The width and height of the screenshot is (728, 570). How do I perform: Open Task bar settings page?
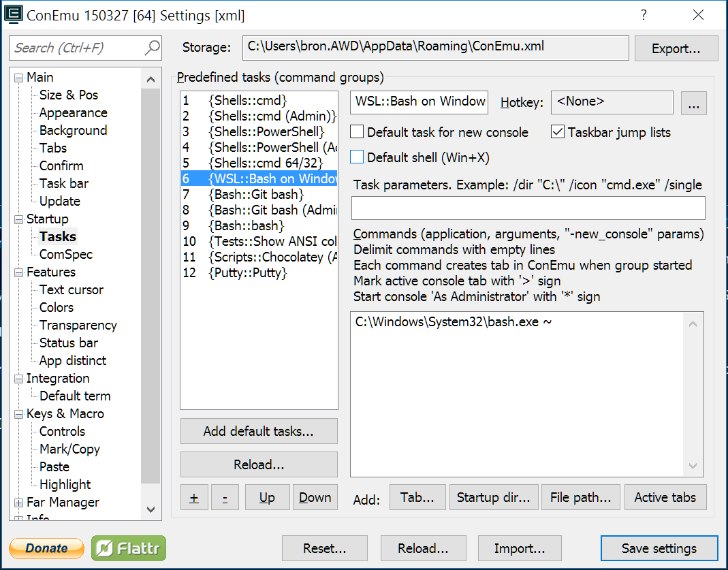63,183
